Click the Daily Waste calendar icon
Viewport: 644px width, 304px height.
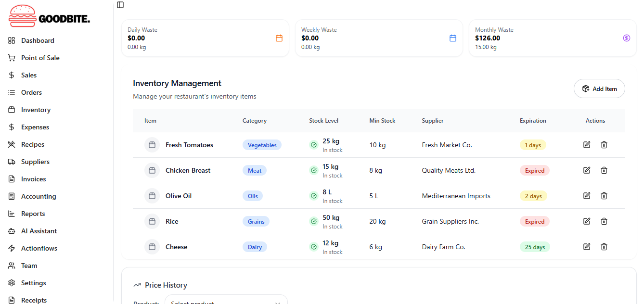coord(279,38)
